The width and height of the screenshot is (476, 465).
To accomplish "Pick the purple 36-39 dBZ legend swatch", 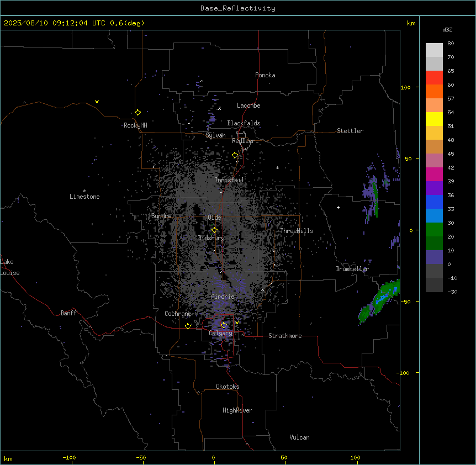I will tap(434, 188).
